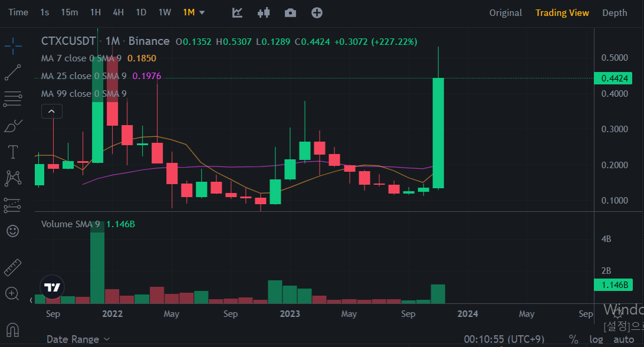Select the ruler measure tool
This screenshot has height=347, width=644.
[x=13, y=267]
